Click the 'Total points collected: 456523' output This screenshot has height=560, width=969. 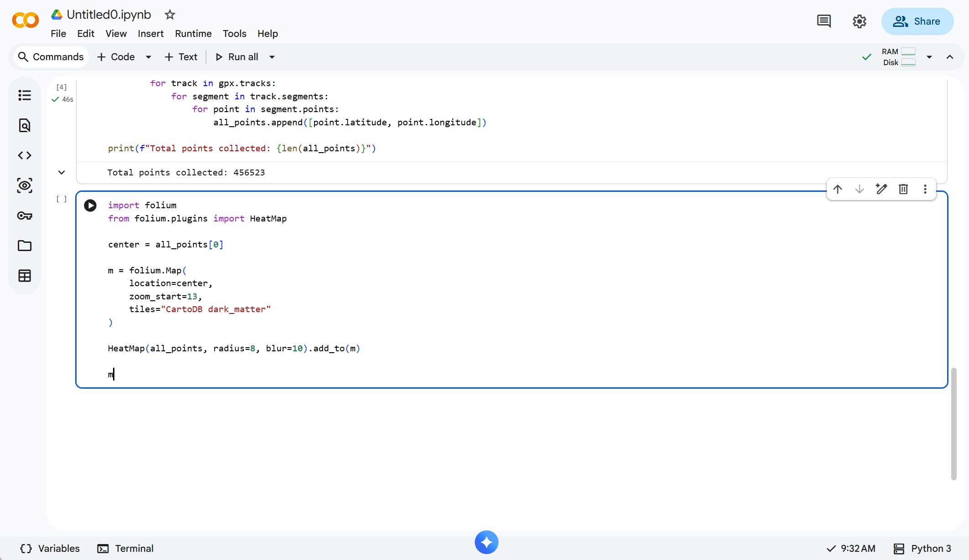[186, 173]
